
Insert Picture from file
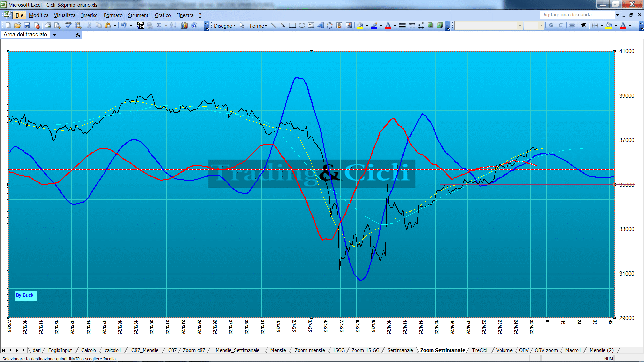(x=348, y=25)
